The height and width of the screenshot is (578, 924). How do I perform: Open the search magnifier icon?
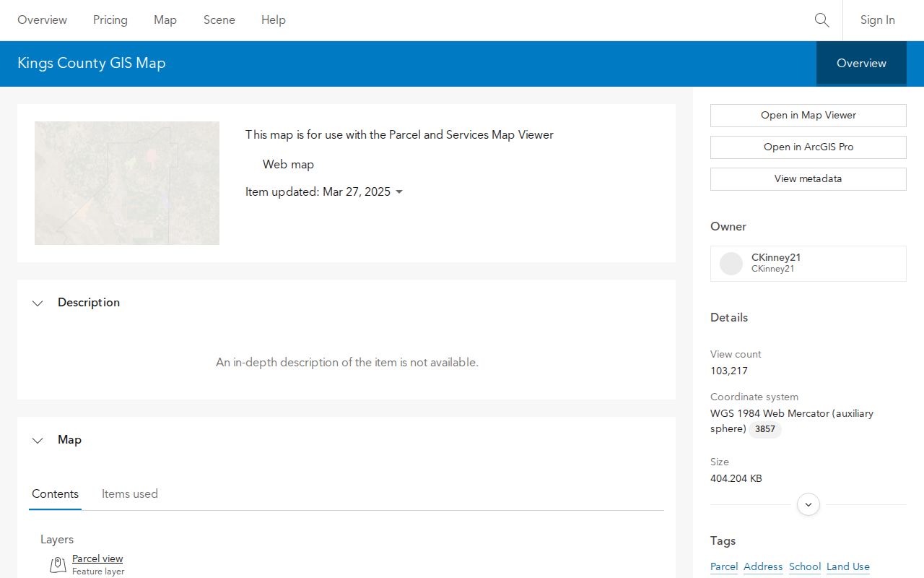821,20
